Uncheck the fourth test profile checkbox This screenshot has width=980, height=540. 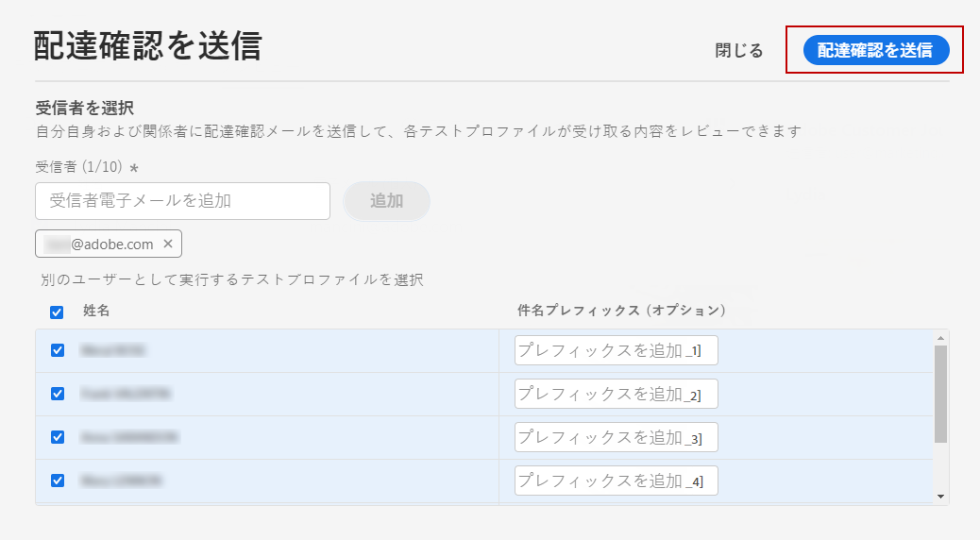58,481
